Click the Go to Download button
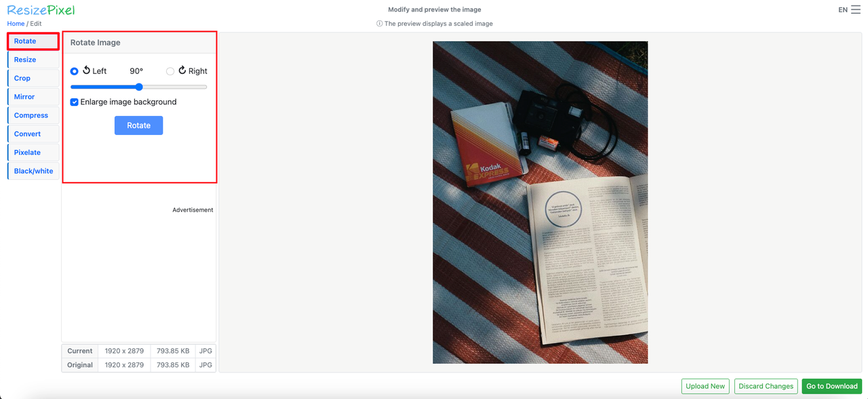This screenshot has height=399, width=868. point(832,386)
